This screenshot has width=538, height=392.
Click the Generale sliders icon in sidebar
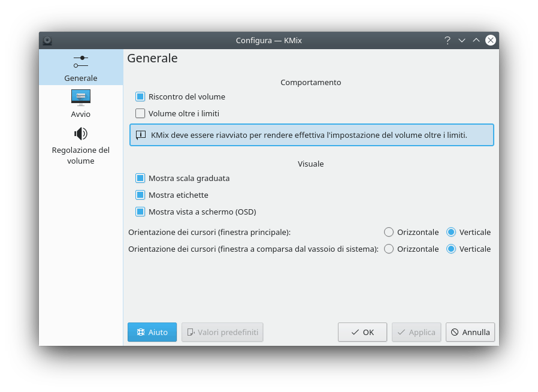[81, 62]
